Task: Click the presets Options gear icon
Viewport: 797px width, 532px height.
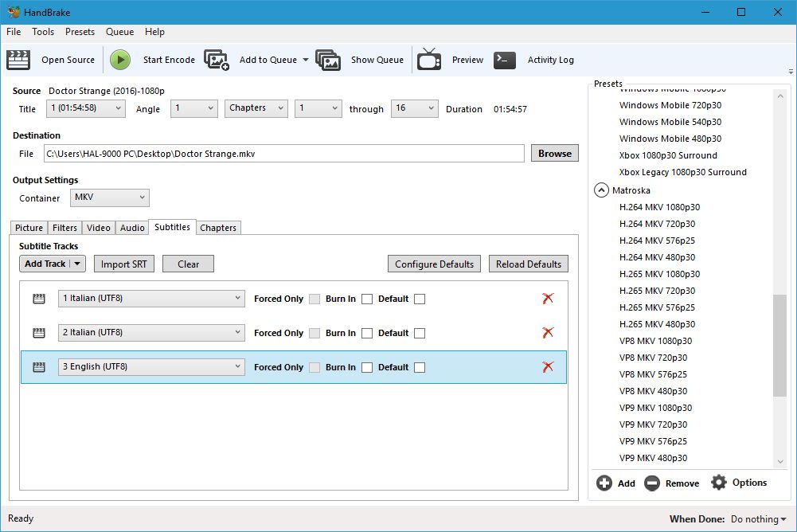Action: [x=719, y=483]
